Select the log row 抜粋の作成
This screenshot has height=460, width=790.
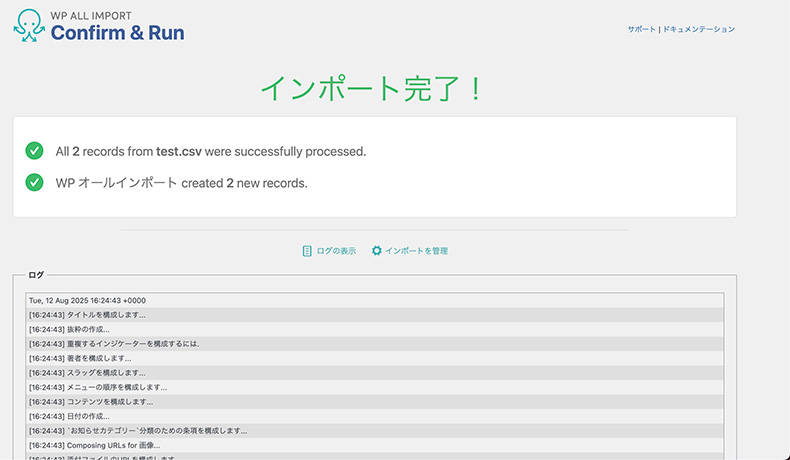tap(374, 330)
